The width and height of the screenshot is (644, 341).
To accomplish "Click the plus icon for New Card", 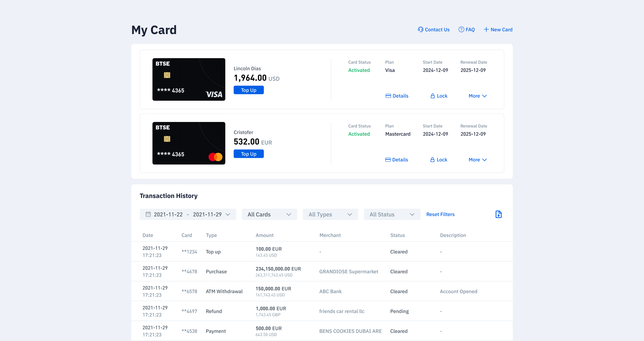I will tap(486, 29).
